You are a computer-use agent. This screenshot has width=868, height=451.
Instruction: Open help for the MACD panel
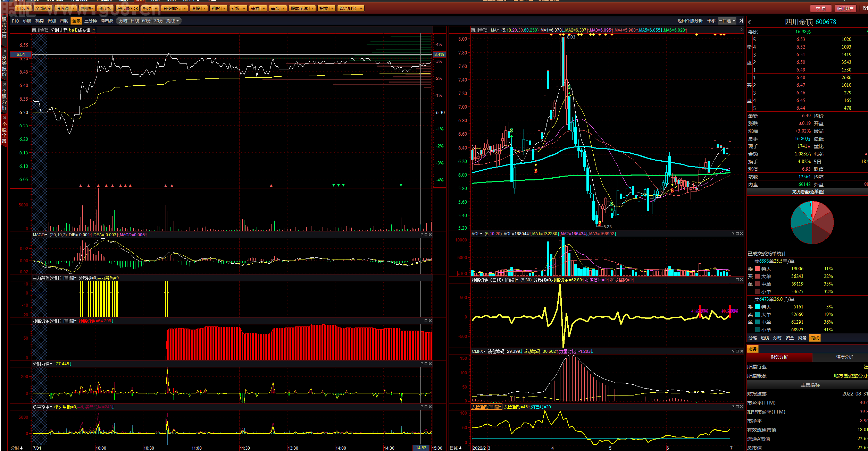[422, 235]
